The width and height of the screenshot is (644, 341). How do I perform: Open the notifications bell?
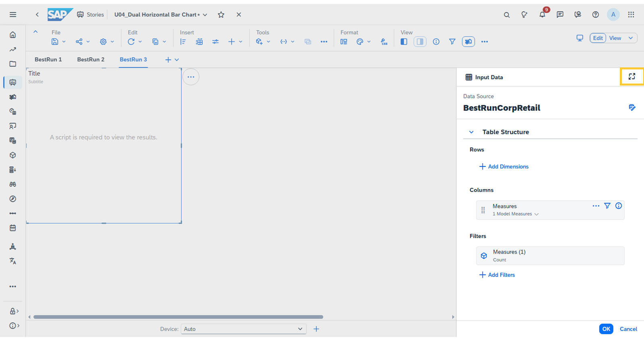tap(542, 15)
